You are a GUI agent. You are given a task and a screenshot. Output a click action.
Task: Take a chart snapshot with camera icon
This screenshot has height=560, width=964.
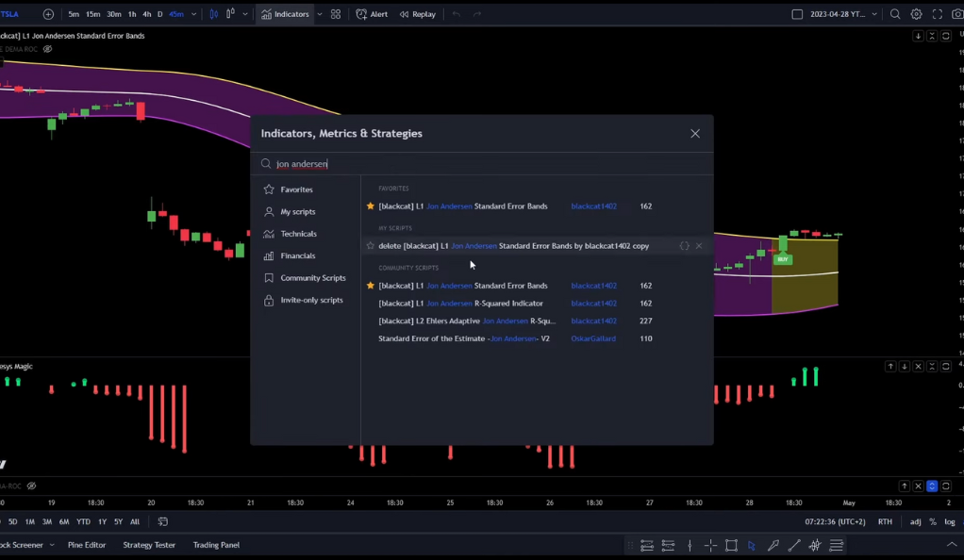coord(957,14)
